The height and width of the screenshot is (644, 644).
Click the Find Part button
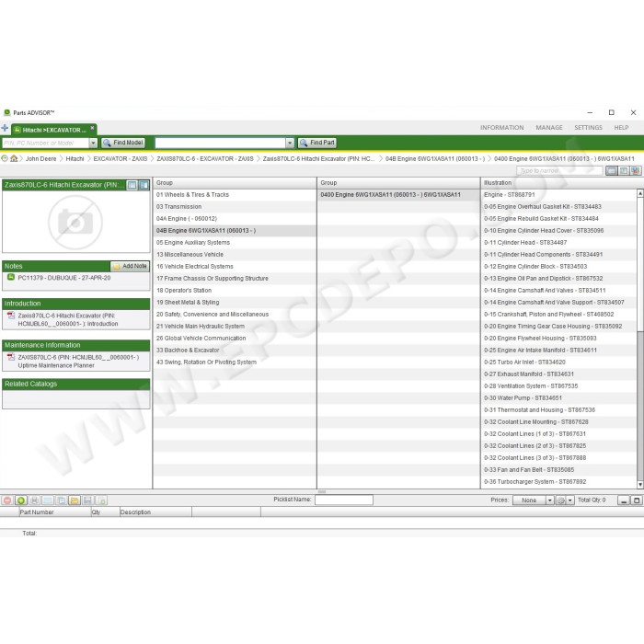[317, 143]
